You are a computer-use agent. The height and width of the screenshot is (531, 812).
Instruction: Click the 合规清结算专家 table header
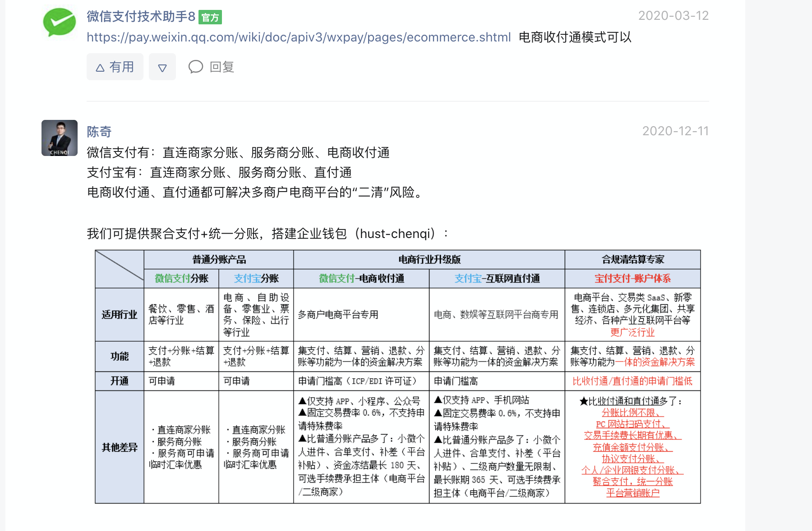(632, 260)
